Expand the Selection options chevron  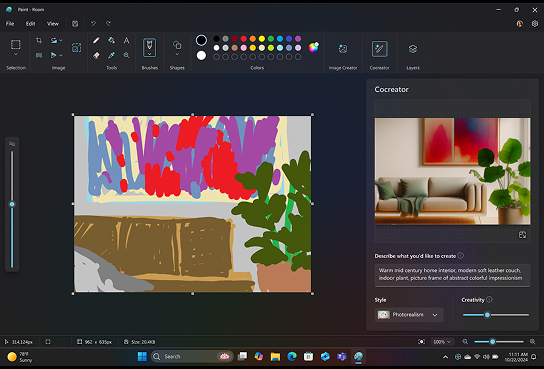tap(16, 54)
